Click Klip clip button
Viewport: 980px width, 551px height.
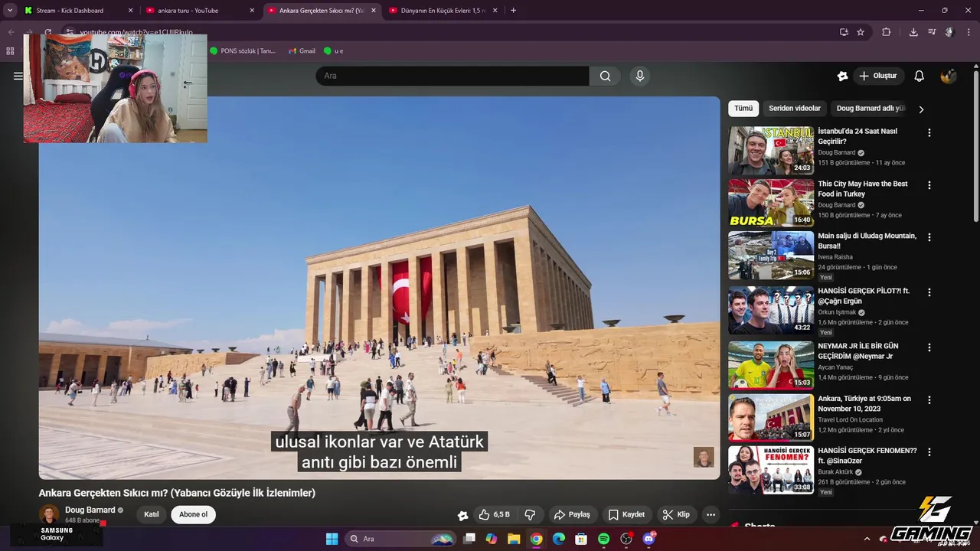[677, 514]
